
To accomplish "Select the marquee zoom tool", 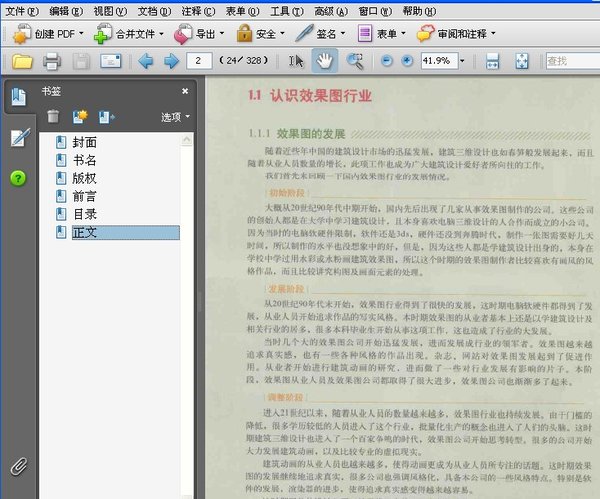I will click(354, 61).
